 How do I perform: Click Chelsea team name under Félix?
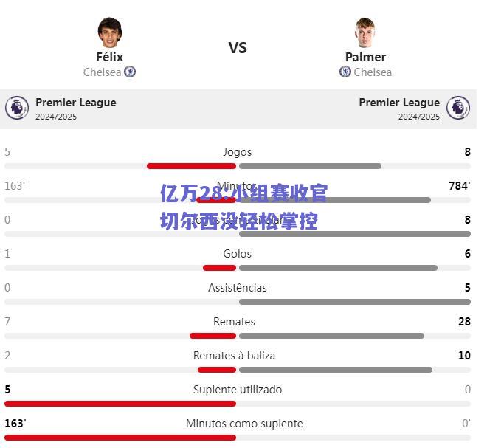pyautogui.click(x=102, y=72)
